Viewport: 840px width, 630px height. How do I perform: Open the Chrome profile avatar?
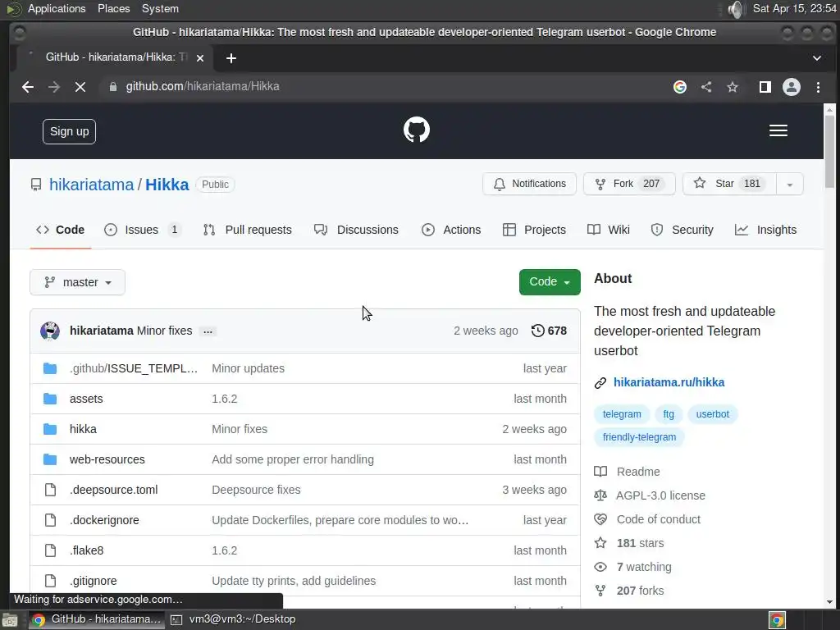[792, 87]
